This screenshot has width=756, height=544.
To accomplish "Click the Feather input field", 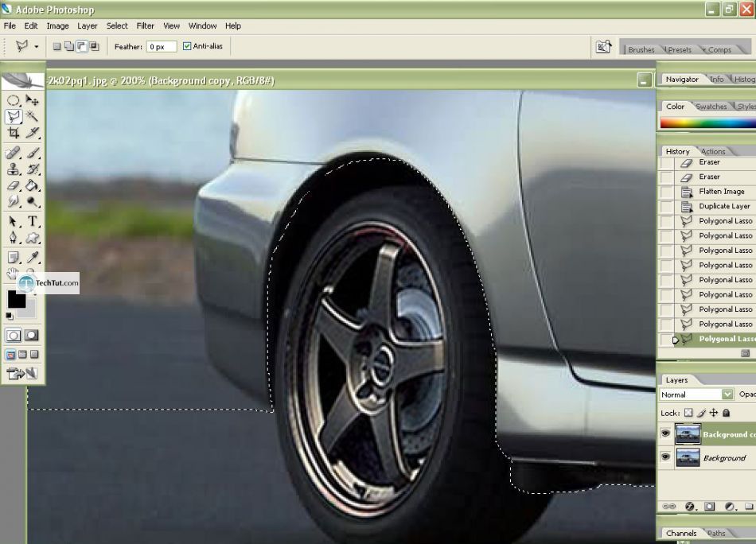I will coord(162,47).
